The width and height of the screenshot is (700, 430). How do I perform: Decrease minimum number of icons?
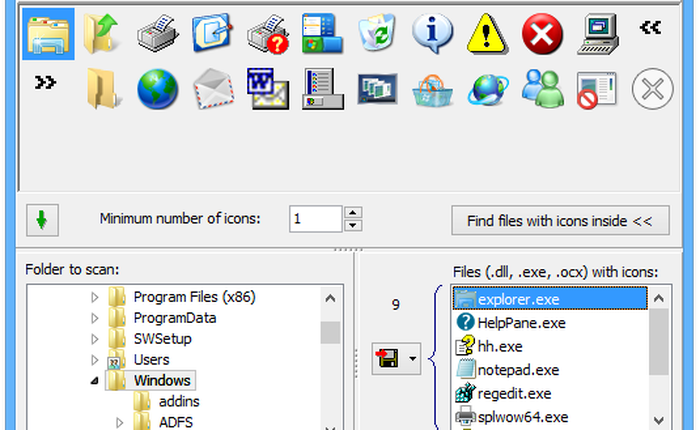[x=353, y=225]
